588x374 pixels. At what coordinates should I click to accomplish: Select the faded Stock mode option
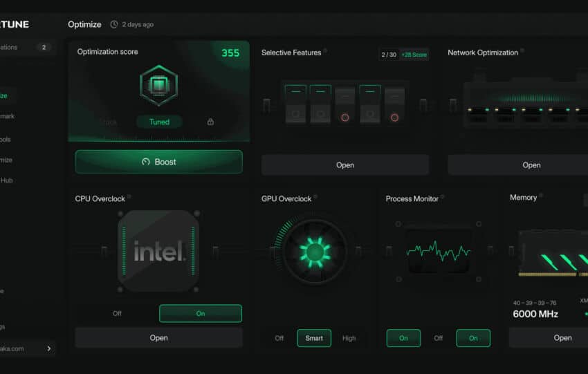click(109, 122)
